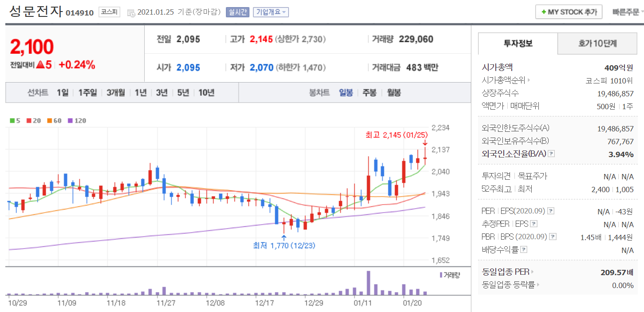
Task: Show the 3개월 line chart
Action: 115,93
